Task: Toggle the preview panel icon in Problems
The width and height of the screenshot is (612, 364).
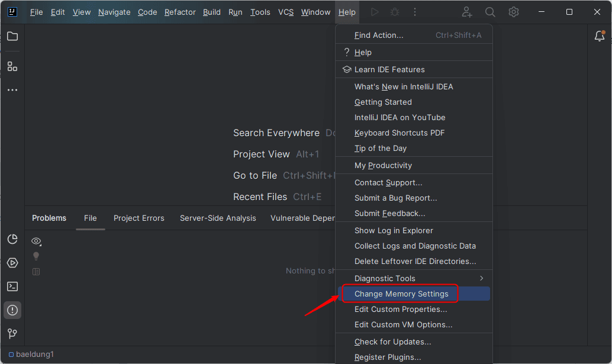Action: coord(36,272)
